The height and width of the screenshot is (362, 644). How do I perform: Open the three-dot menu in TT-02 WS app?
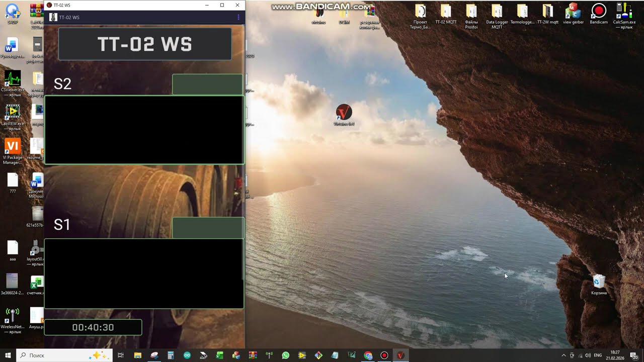point(238,17)
